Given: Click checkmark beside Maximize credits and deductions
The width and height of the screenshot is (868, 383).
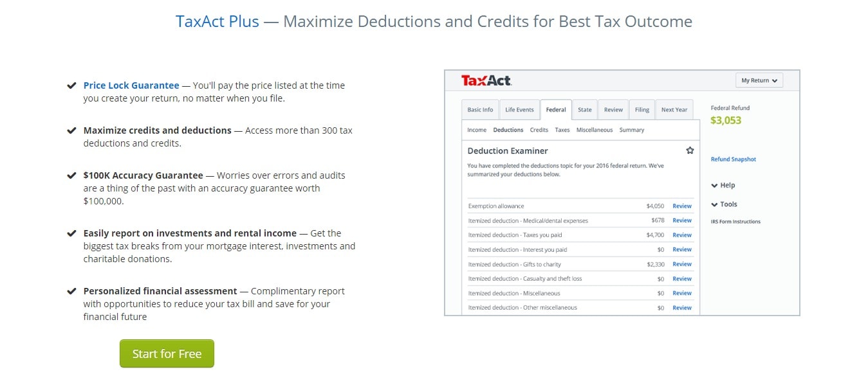Looking at the screenshot, I should (71, 130).
